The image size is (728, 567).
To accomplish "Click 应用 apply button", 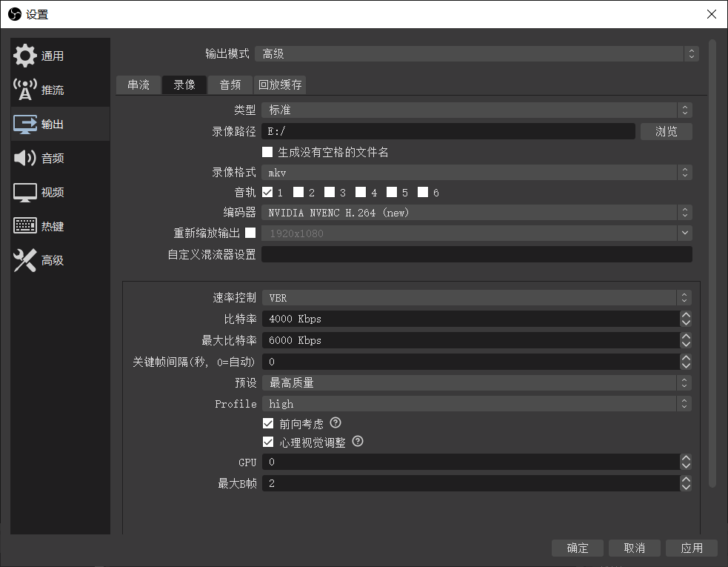I will tap(692, 548).
